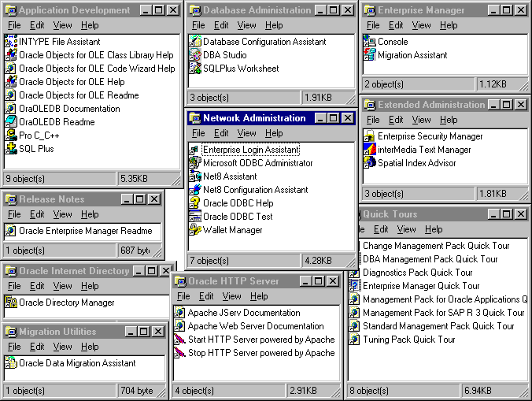Launch the SQL Plus icon
The width and height of the screenshot is (532, 401).
point(11,149)
